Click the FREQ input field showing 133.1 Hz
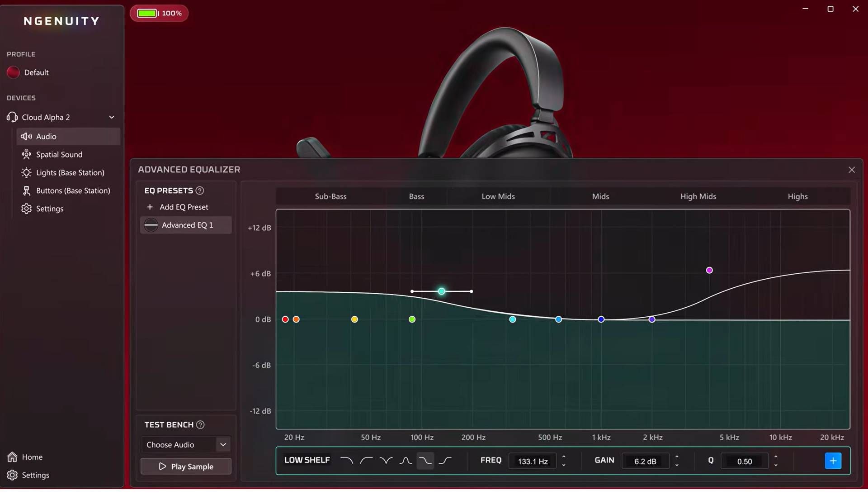This screenshot has height=500, width=868. point(533,461)
